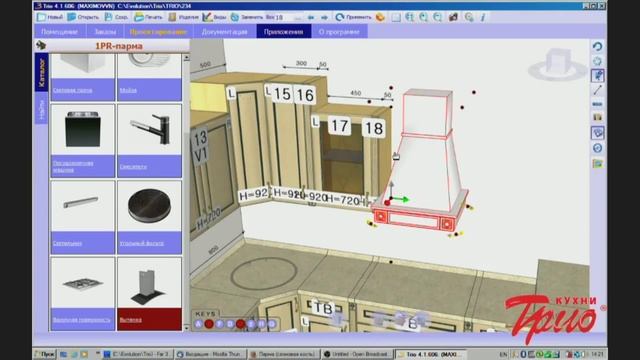The width and height of the screenshot is (640, 360).
Task: Click the Виды (views) toolbar icon
Action: tap(207, 17)
